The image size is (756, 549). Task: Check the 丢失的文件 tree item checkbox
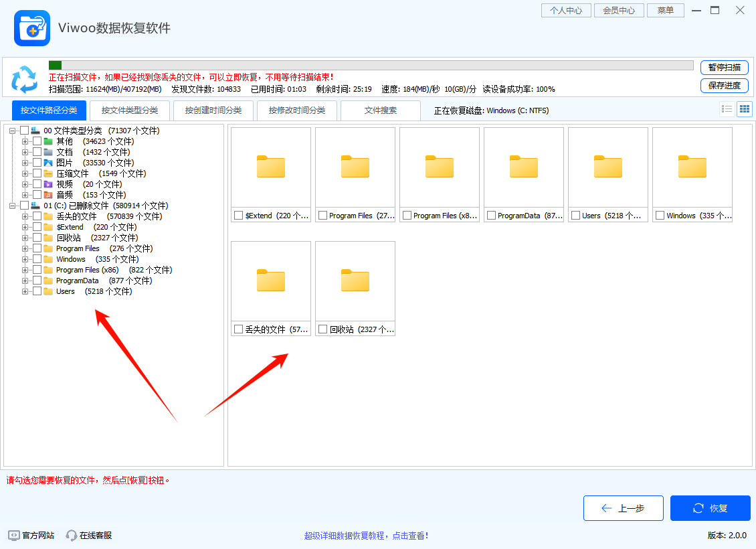click(37, 216)
